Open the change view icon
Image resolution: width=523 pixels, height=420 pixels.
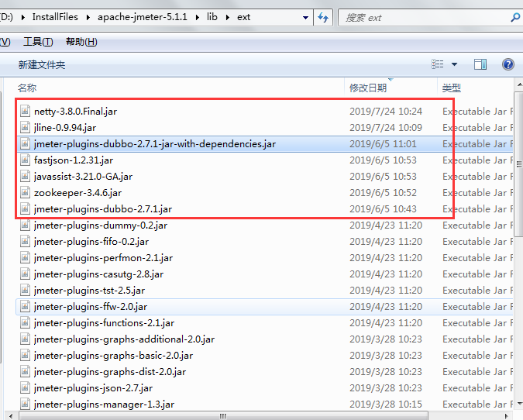pyautogui.click(x=437, y=64)
